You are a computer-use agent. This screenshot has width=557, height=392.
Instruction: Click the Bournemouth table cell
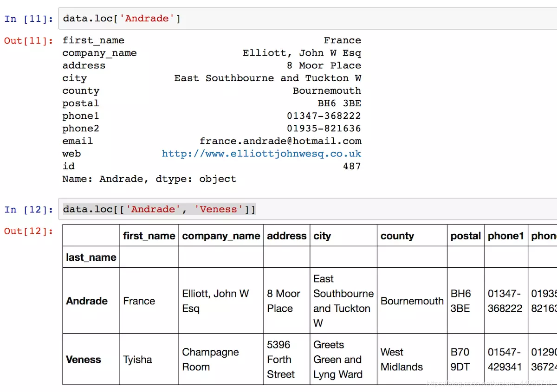412,301
